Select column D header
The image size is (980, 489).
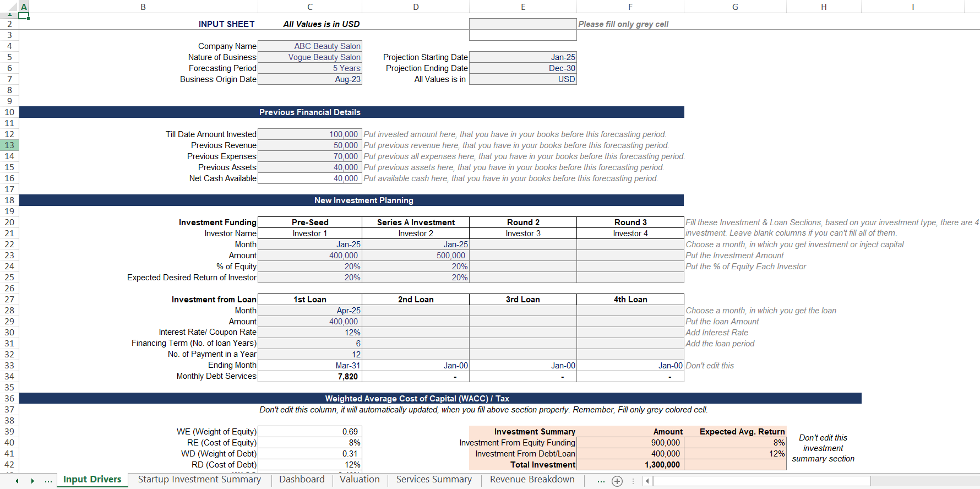coord(416,7)
